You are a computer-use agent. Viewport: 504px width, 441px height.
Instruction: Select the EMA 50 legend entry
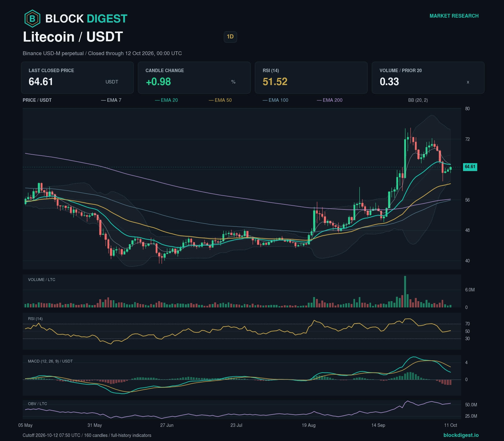(x=220, y=100)
